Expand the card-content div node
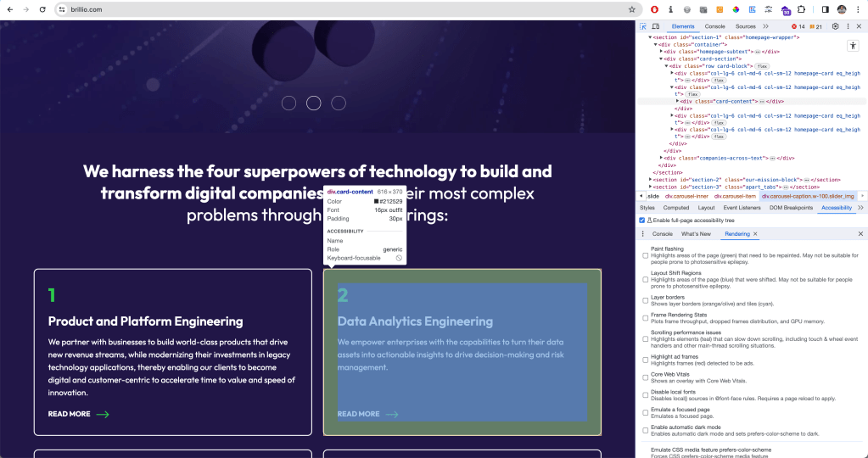The image size is (868, 458). coord(677,101)
